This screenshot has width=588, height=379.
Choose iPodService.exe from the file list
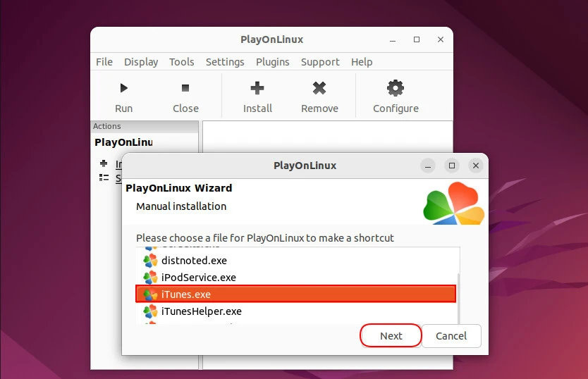[198, 277]
